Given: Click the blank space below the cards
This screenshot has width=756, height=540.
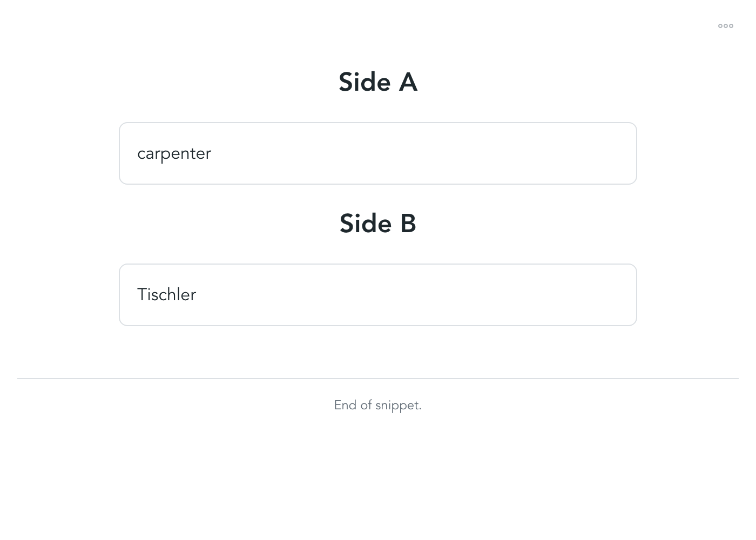Looking at the screenshot, I should [x=378, y=351].
